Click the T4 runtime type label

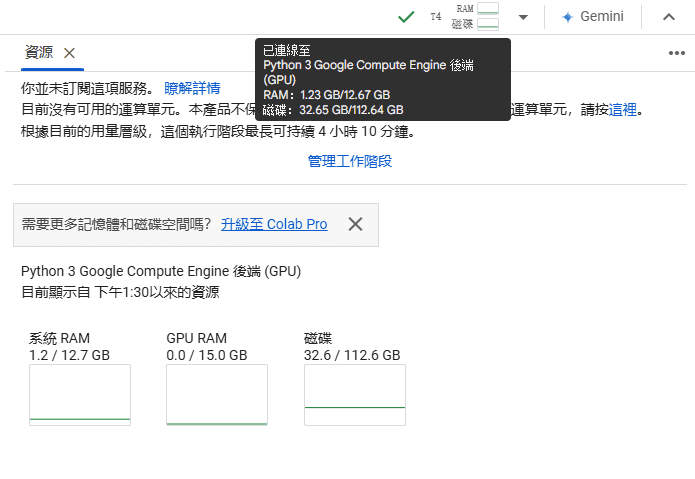point(436,16)
